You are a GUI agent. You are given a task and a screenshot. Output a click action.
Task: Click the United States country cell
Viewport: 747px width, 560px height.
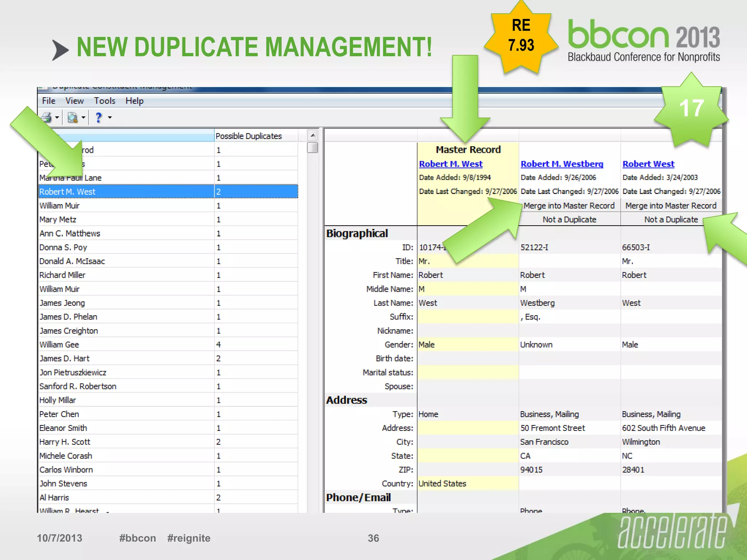pos(468,483)
